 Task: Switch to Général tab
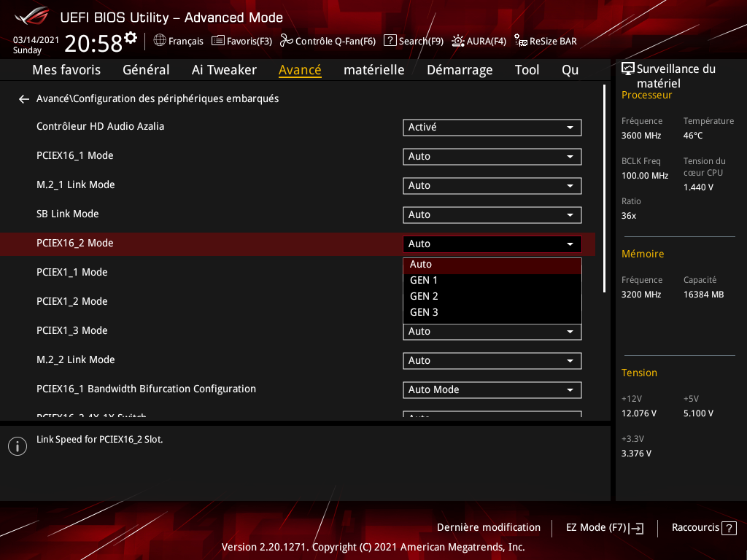click(146, 70)
